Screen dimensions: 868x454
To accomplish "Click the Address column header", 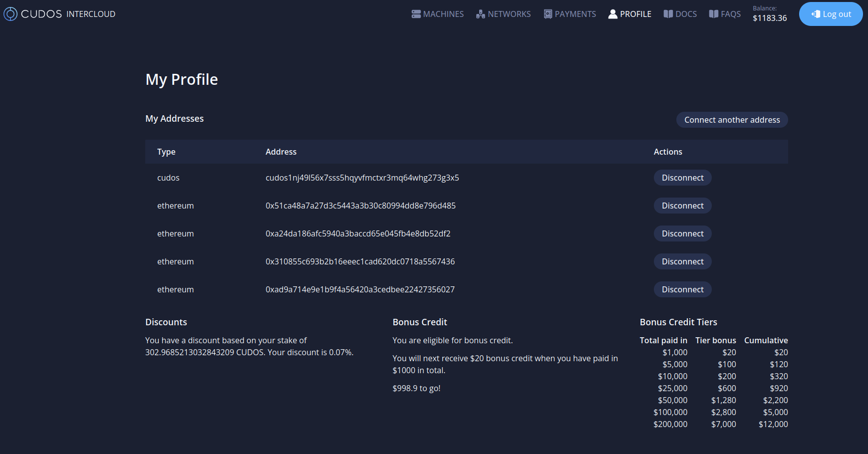I will tap(281, 152).
